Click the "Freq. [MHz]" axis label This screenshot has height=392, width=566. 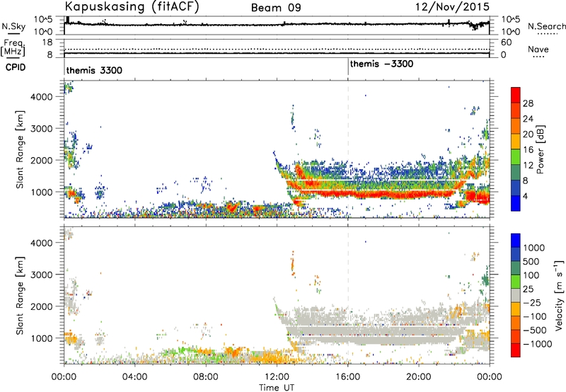pyautogui.click(x=13, y=47)
